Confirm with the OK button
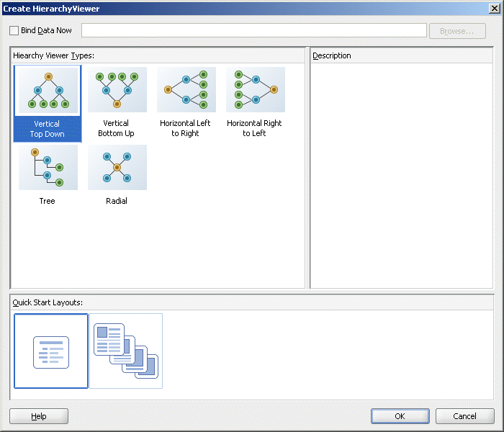 400,416
